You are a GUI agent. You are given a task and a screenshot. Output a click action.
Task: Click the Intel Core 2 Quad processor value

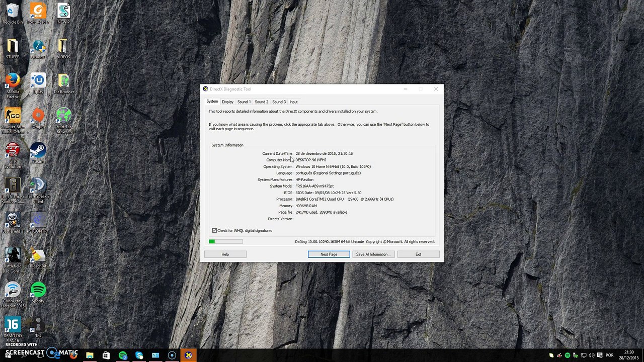pyautogui.click(x=345, y=199)
